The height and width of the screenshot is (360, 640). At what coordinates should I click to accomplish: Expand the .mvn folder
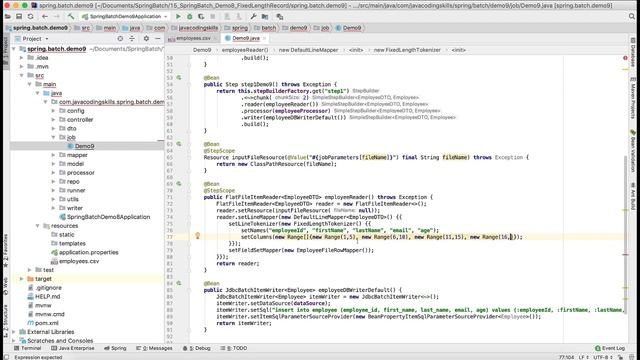click(22, 67)
